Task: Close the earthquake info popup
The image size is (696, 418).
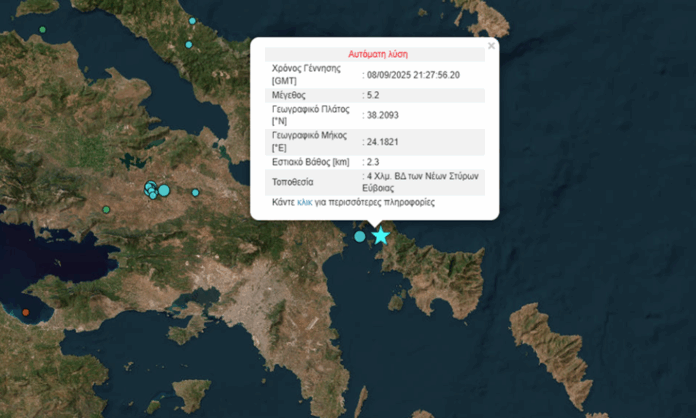Action: 491,46
